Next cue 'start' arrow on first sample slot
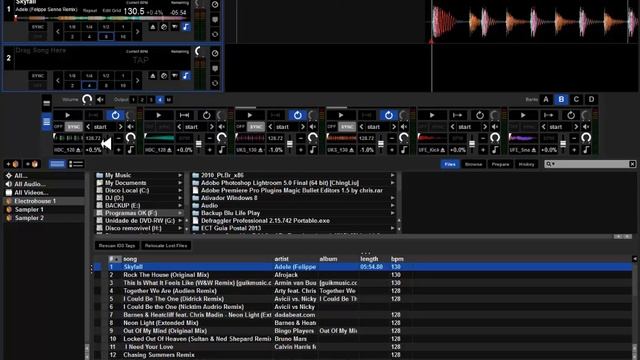 click(x=120, y=127)
